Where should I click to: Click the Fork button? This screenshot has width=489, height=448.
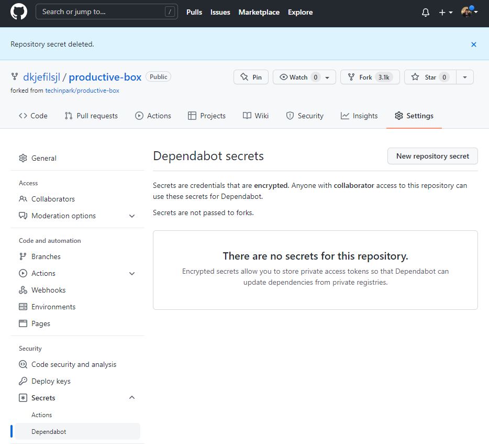coord(370,77)
